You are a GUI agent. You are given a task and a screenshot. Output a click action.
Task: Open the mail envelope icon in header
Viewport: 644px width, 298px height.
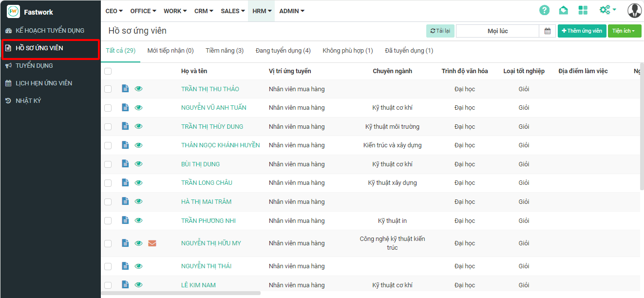pyautogui.click(x=563, y=10)
